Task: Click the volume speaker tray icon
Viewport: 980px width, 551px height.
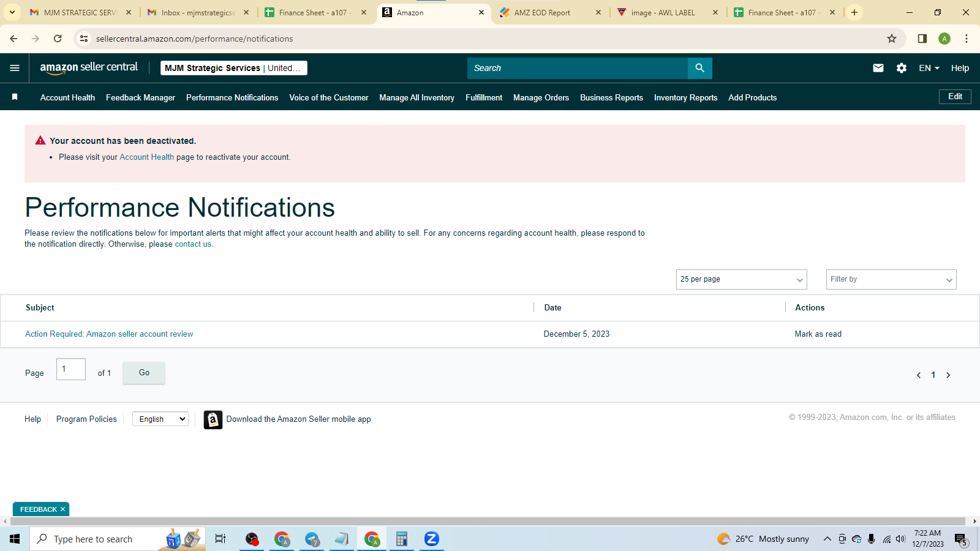Action: click(x=900, y=539)
